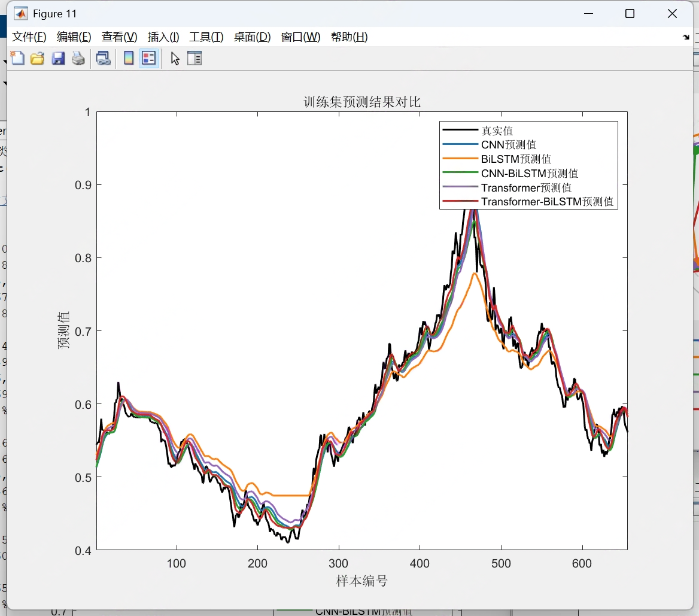Click legend entry Transformer-BiLSTM预测值
The height and width of the screenshot is (616, 699).
coord(548,202)
